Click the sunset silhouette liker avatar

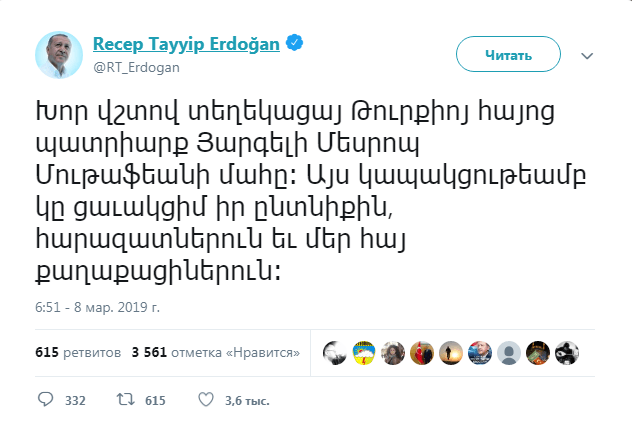pos(451,352)
